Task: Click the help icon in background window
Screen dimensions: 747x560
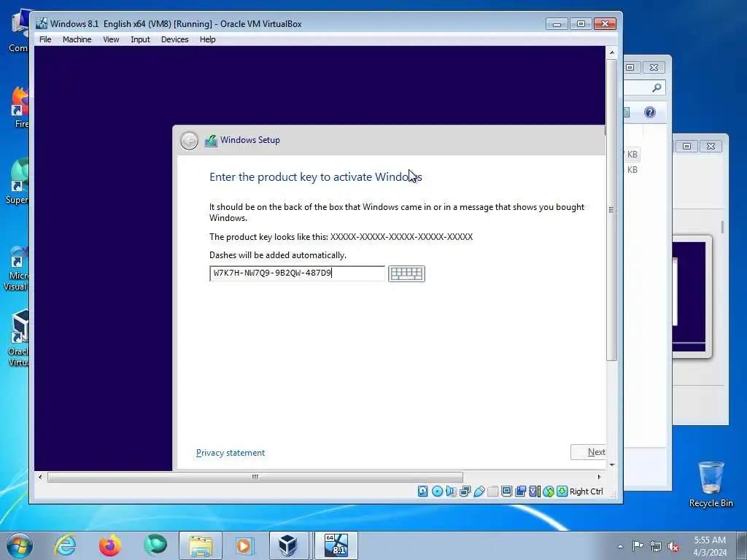Action: [650, 112]
